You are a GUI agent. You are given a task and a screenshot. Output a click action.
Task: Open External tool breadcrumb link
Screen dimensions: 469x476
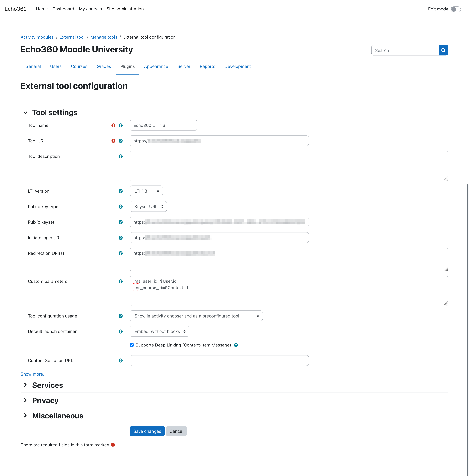coord(72,37)
